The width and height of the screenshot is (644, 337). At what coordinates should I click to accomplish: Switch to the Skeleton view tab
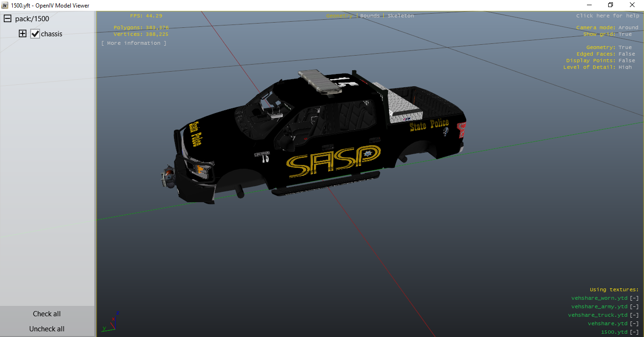[400, 16]
